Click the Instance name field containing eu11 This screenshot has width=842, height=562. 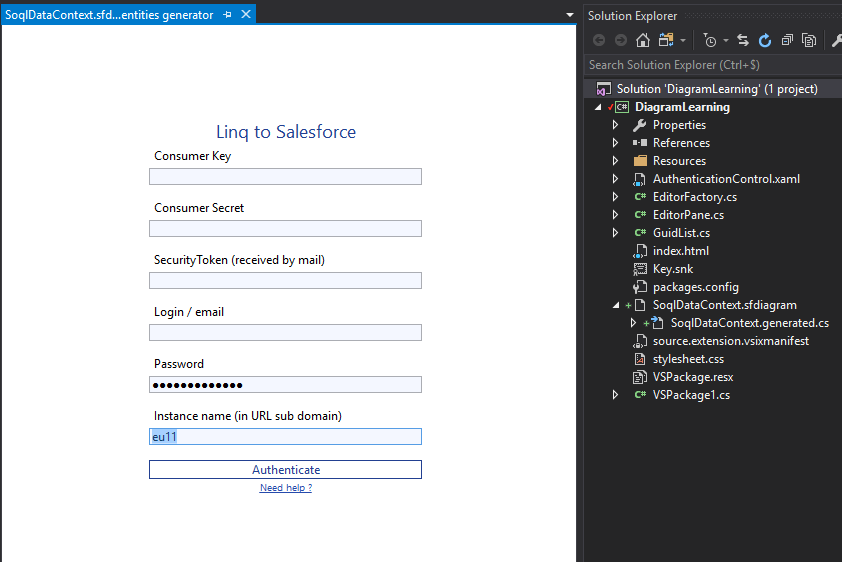(285, 436)
